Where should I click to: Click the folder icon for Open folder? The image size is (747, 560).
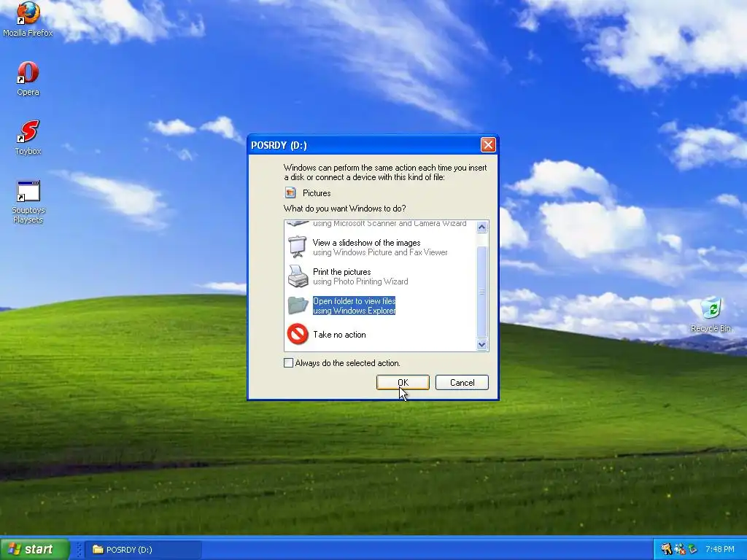tap(298, 306)
